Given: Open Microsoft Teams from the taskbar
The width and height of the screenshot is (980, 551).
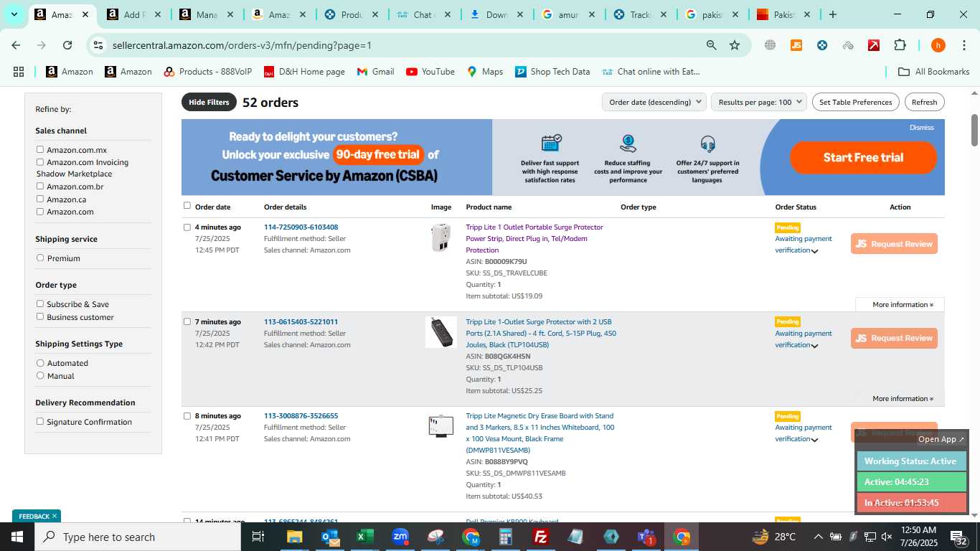Looking at the screenshot, I should [x=646, y=537].
